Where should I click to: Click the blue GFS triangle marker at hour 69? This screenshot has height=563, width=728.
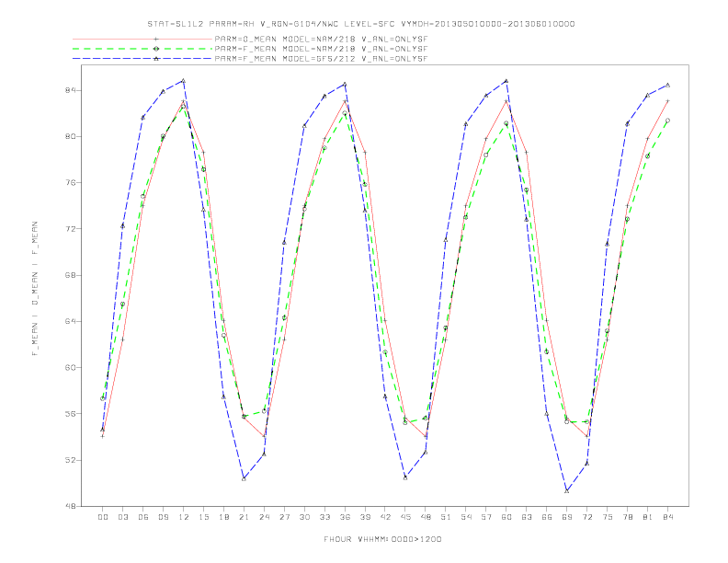[x=567, y=491]
